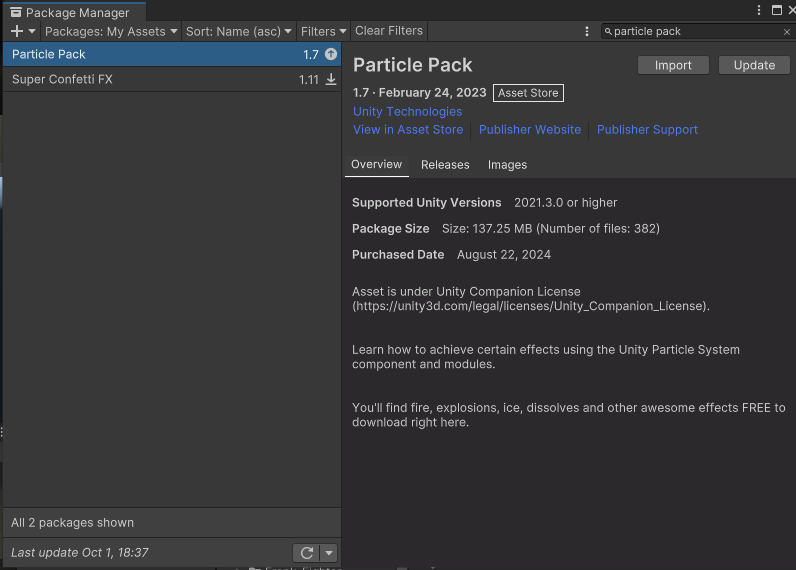Click the Update button

coord(754,65)
